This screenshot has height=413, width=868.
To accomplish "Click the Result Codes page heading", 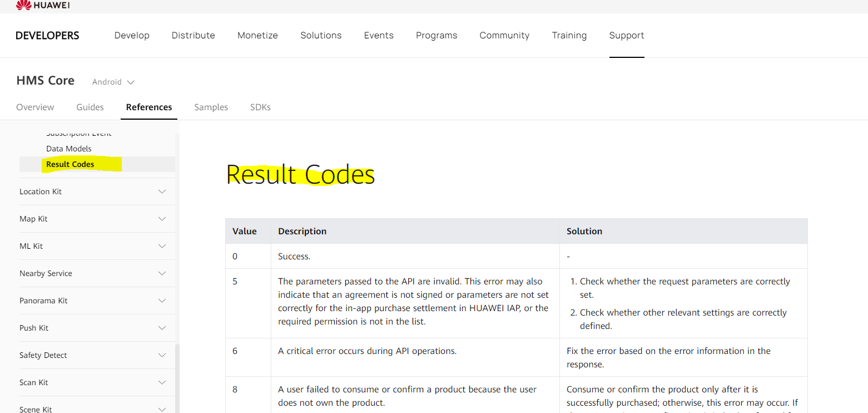I will tap(300, 174).
